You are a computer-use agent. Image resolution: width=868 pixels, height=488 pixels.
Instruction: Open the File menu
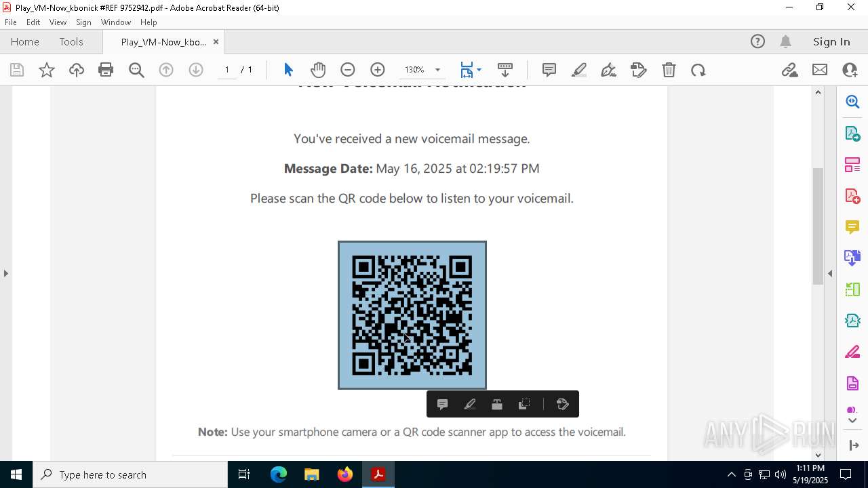point(11,22)
